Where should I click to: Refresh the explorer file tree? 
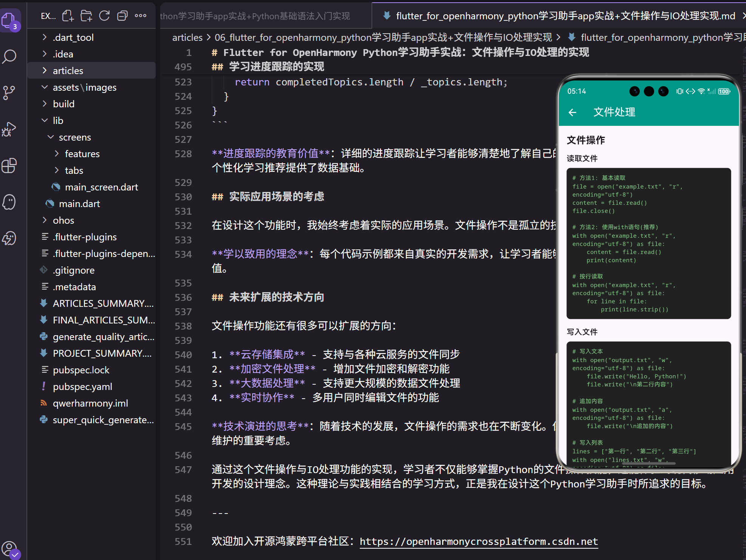tap(104, 16)
